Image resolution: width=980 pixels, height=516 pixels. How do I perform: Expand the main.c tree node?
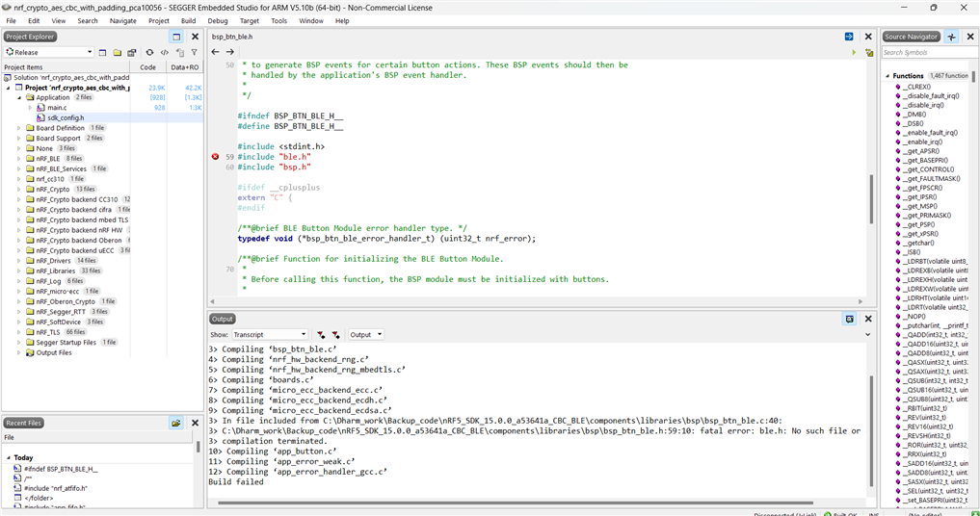[x=29, y=108]
